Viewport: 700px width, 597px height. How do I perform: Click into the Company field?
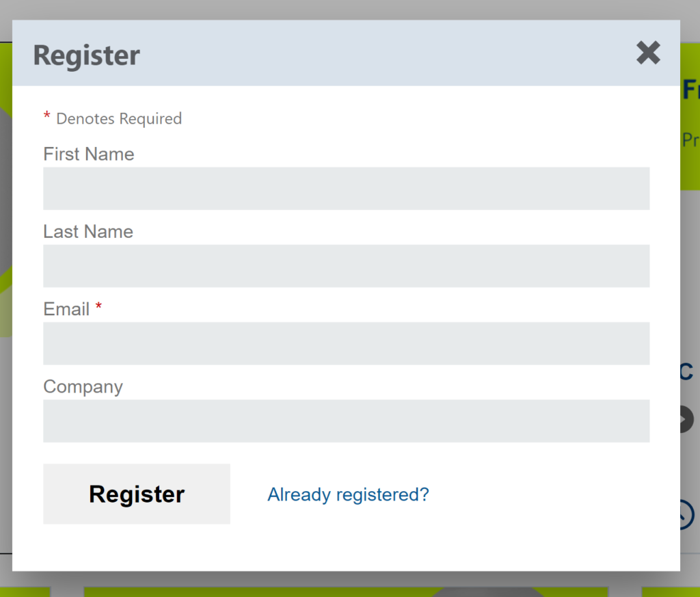click(346, 421)
